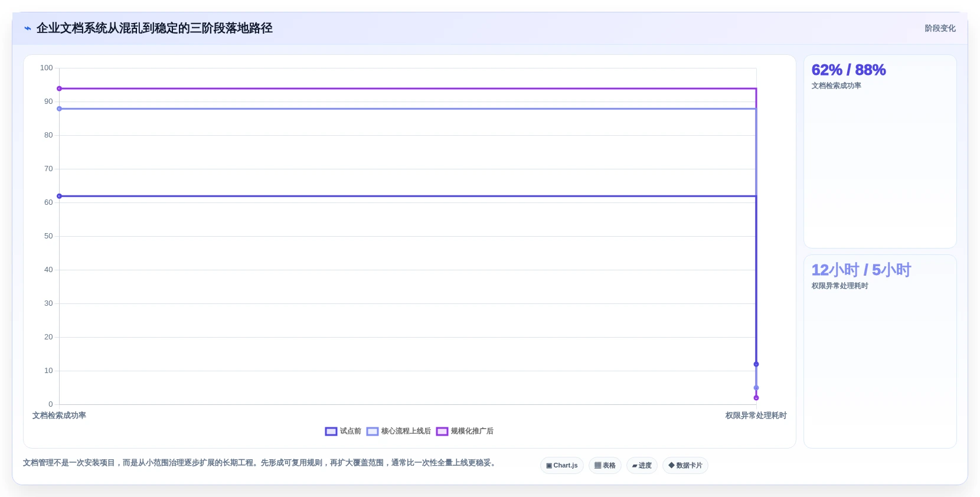This screenshot has width=980, height=497.
Task: Click the 94 data point on purple line
Action: [59, 89]
